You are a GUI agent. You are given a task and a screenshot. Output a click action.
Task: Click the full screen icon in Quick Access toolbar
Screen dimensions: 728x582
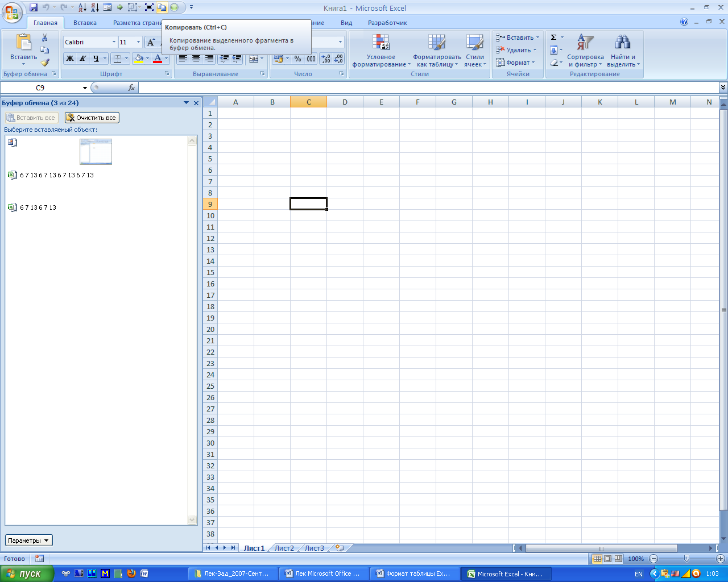[149, 7]
